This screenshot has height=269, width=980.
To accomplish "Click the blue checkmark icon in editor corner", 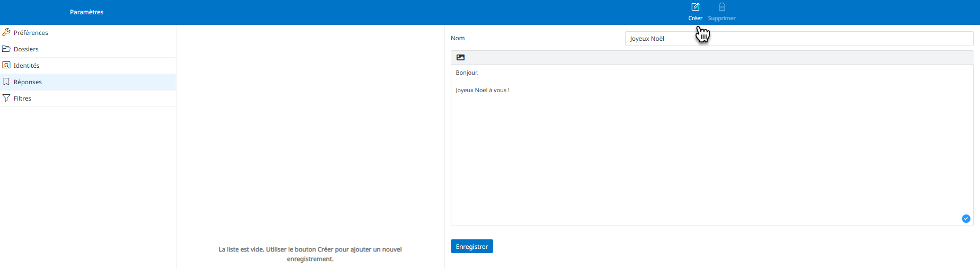I will [966, 219].
